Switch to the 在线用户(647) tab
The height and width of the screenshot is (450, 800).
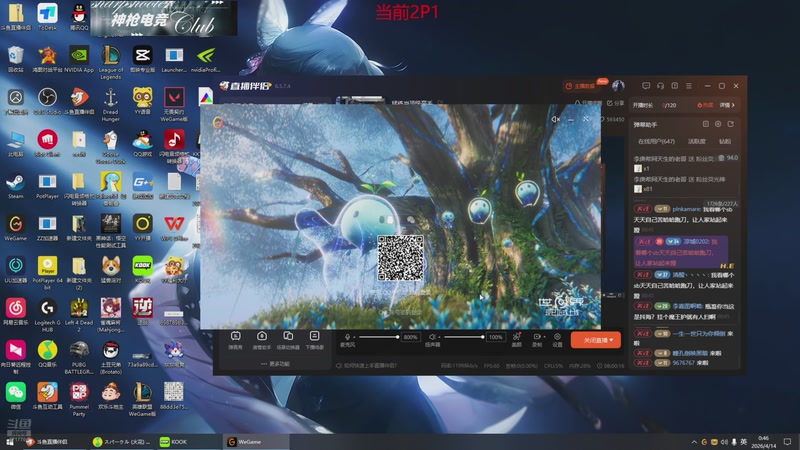[656, 141]
